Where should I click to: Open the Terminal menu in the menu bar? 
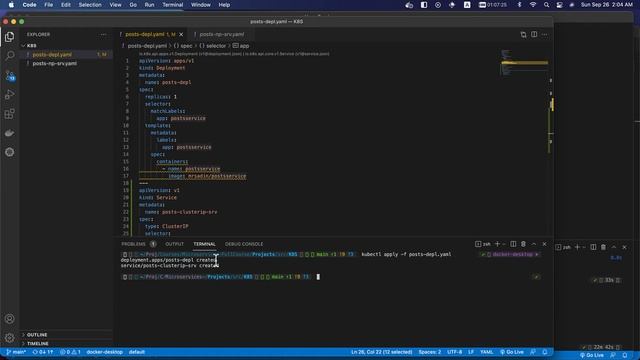(173, 5)
